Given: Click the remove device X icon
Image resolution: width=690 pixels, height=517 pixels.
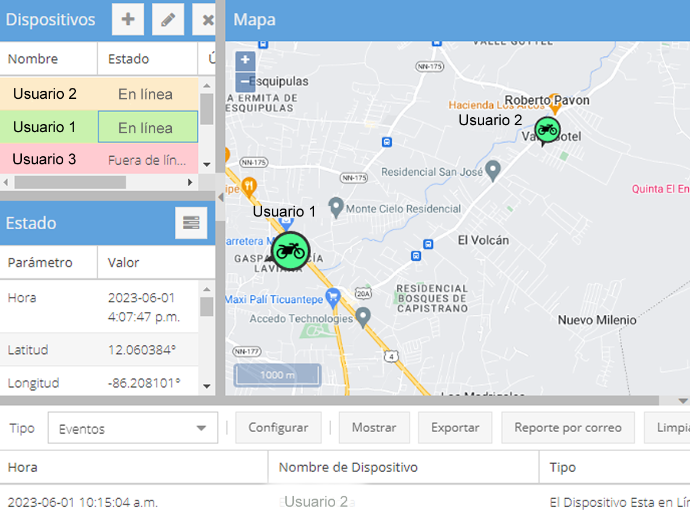Looking at the screenshot, I should coord(206,20).
